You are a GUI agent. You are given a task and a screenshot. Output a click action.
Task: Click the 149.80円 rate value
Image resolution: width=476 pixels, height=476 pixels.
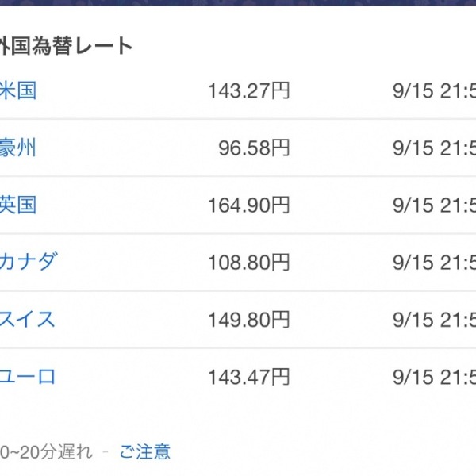pyautogui.click(x=249, y=320)
